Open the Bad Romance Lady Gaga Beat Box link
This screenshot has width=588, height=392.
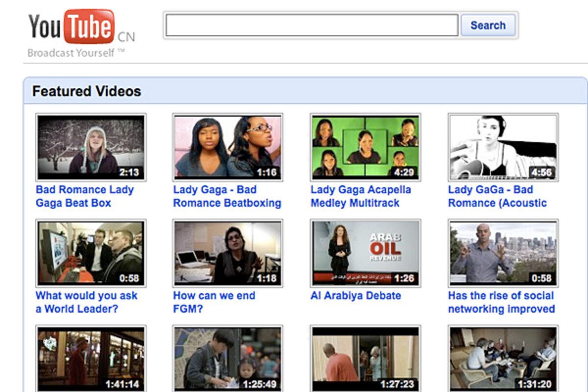click(x=85, y=196)
